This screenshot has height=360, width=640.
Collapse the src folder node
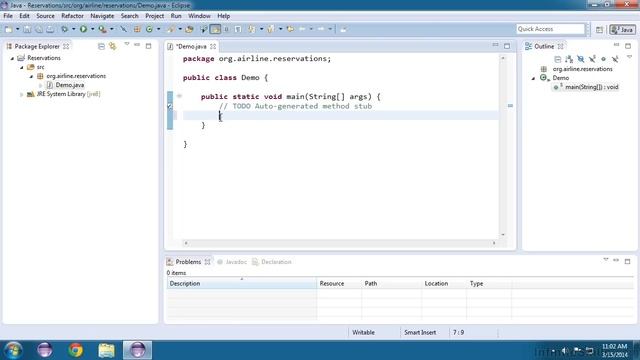22,67
